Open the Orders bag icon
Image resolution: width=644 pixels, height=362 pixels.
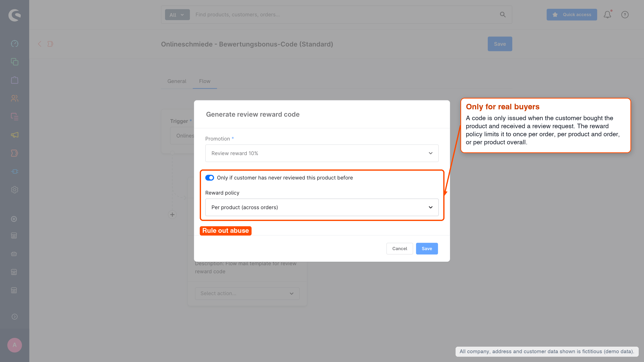coord(15,80)
